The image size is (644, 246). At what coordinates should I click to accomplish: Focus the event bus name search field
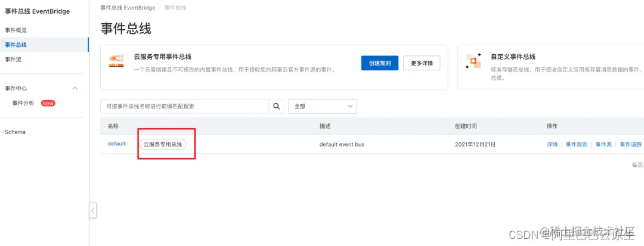point(184,106)
